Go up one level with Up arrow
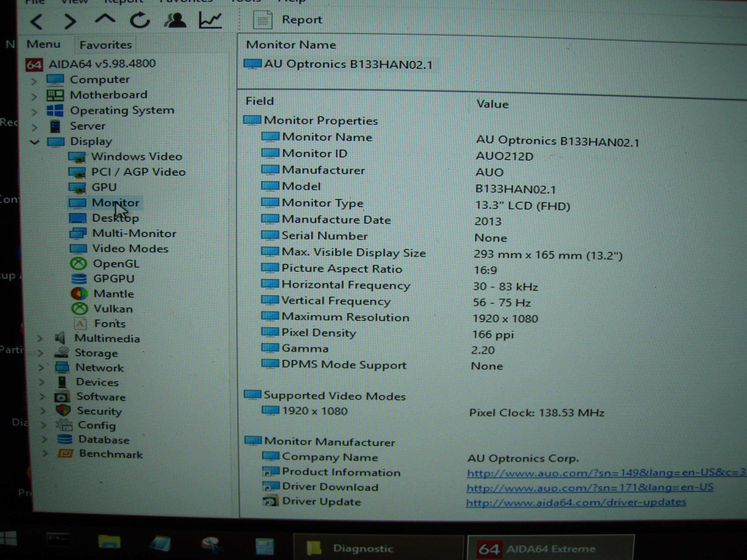This screenshot has width=747, height=560. tap(105, 18)
